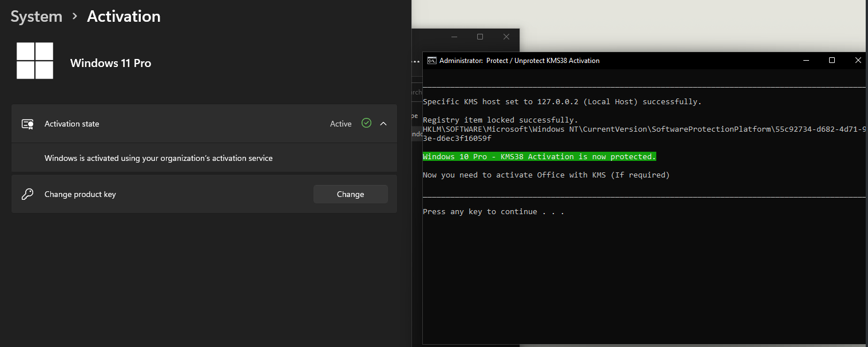Click the Change button

click(350, 194)
